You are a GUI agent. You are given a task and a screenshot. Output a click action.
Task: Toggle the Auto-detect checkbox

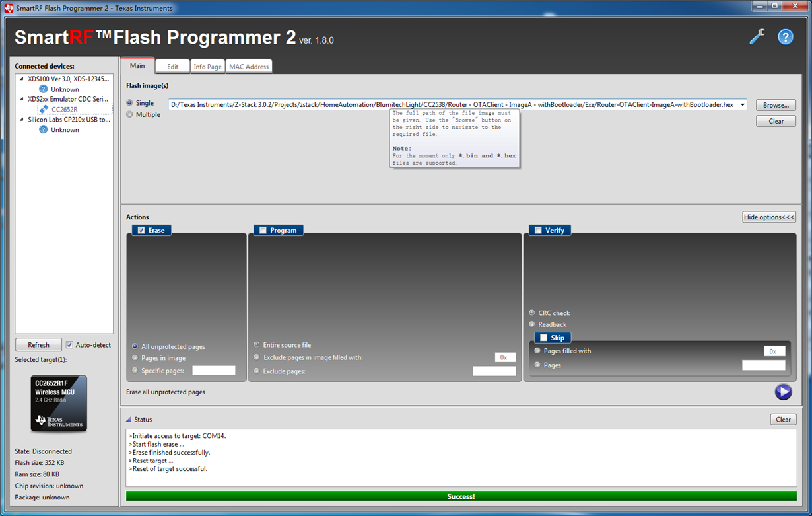69,345
